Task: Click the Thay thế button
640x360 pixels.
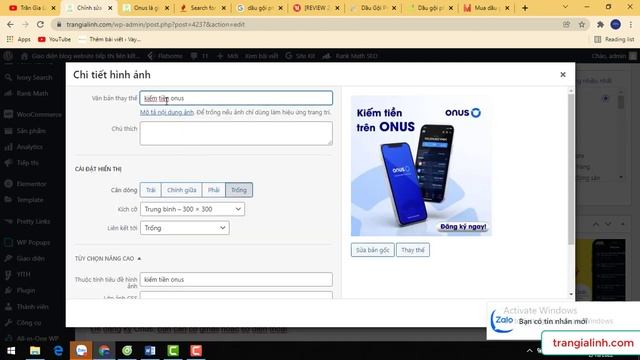Action: (413, 250)
